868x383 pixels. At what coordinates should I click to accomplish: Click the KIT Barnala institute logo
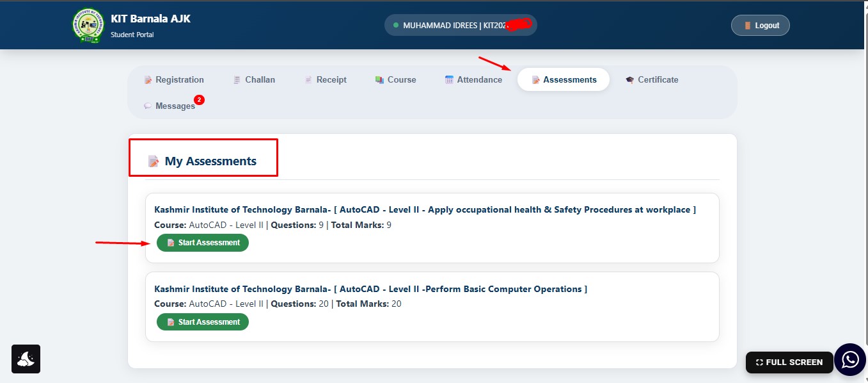(88, 26)
